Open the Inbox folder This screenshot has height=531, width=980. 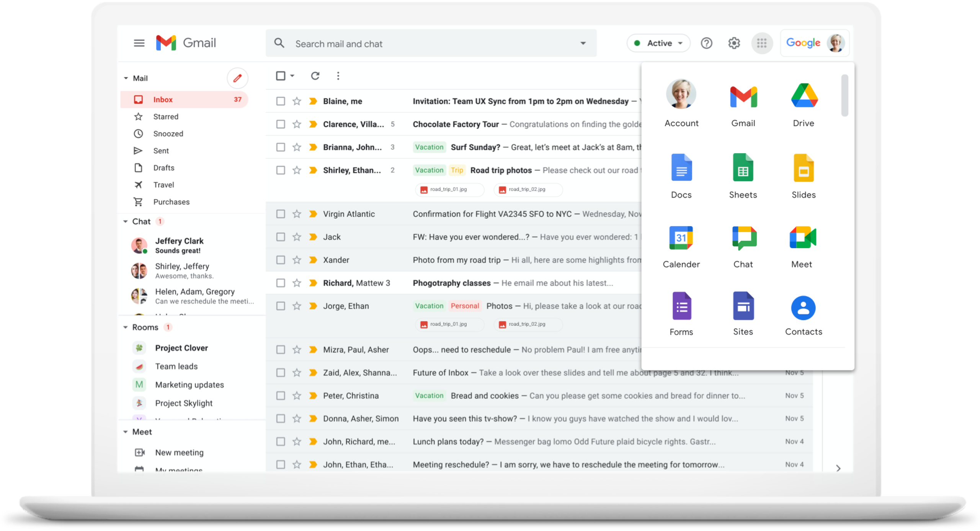point(184,100)
